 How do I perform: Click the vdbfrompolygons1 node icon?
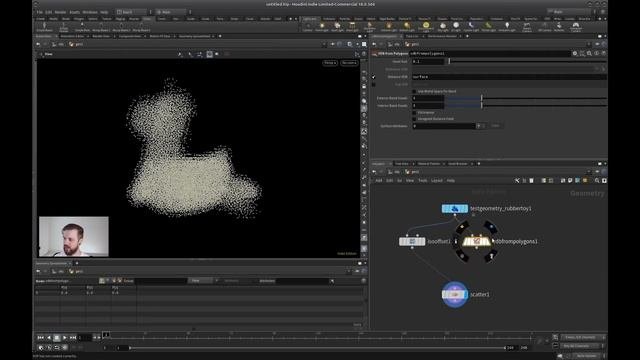476,242
